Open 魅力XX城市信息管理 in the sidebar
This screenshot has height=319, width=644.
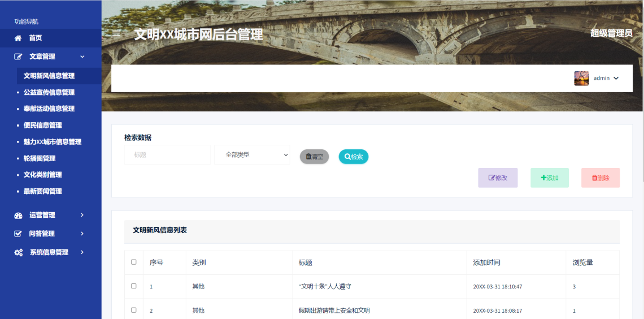53,142
